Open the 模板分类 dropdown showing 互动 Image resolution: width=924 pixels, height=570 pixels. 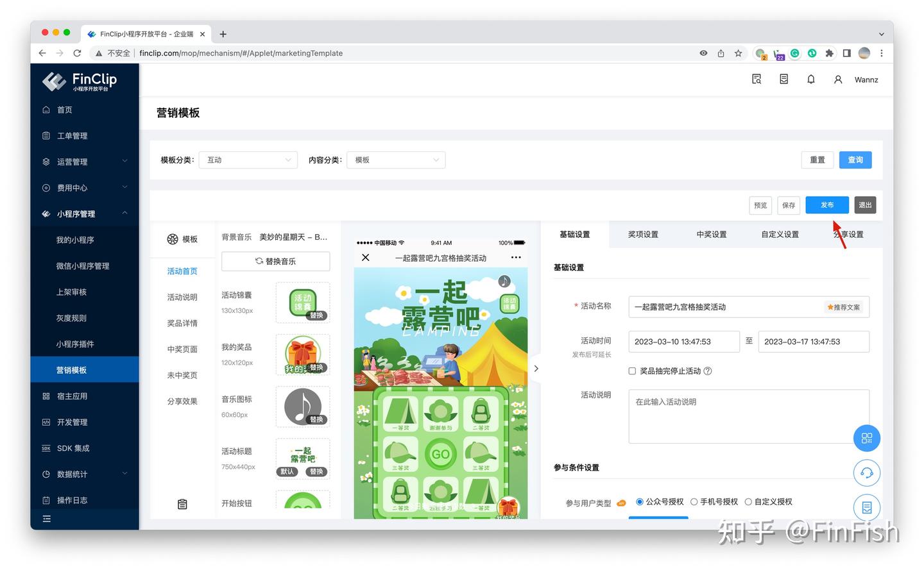tap(248, 160)
